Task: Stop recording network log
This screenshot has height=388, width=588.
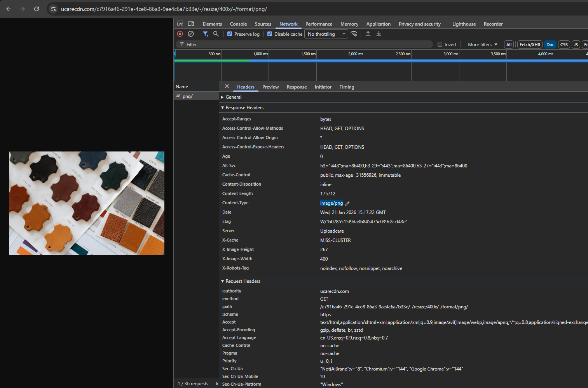Action: tap(180, 34)
